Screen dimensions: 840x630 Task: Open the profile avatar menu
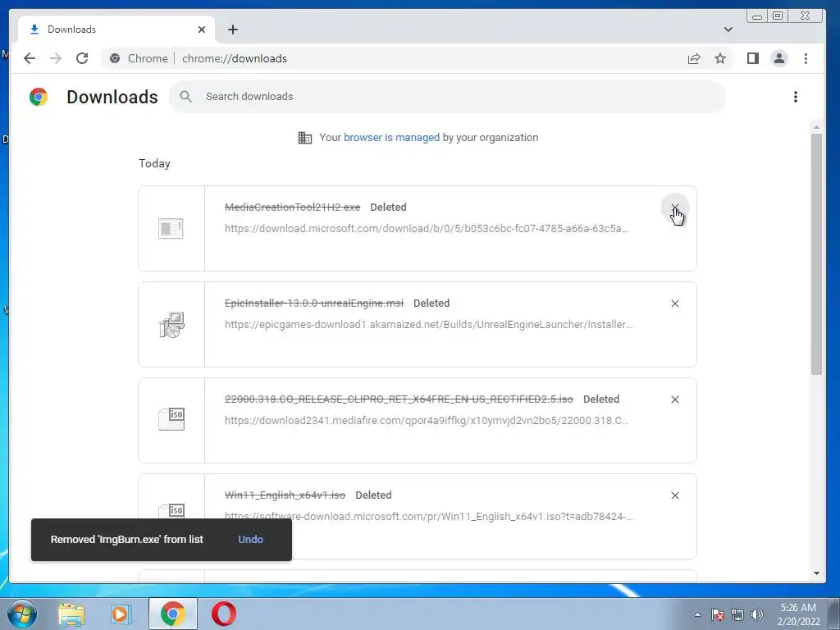[779, 58]
